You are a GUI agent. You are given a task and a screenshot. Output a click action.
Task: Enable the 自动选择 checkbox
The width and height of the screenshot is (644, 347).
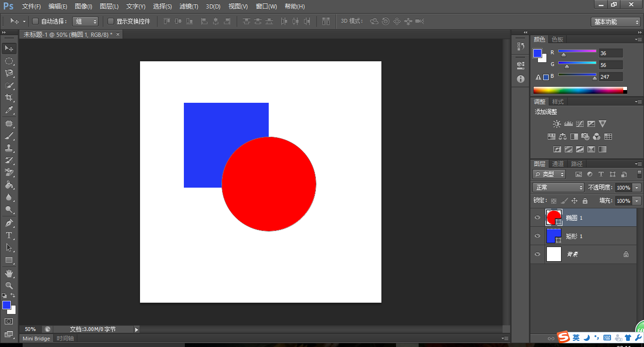tap(35, 21)
